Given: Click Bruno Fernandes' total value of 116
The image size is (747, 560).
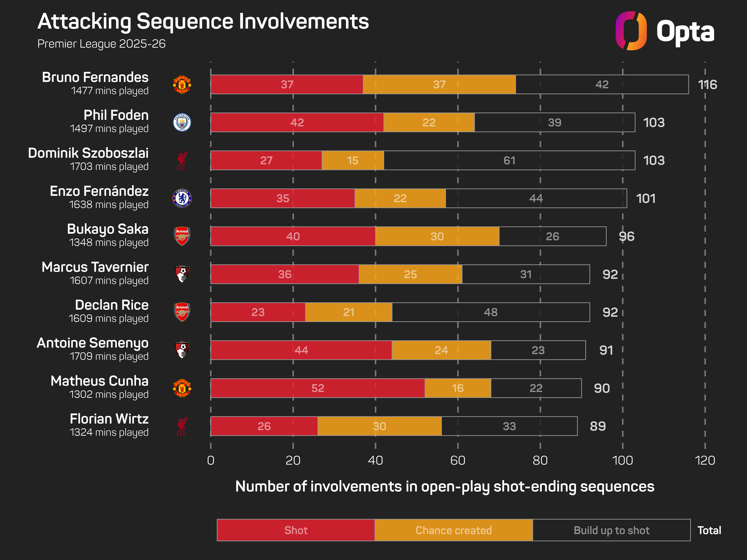Looking at the screenshot, I should pos(707,84).
